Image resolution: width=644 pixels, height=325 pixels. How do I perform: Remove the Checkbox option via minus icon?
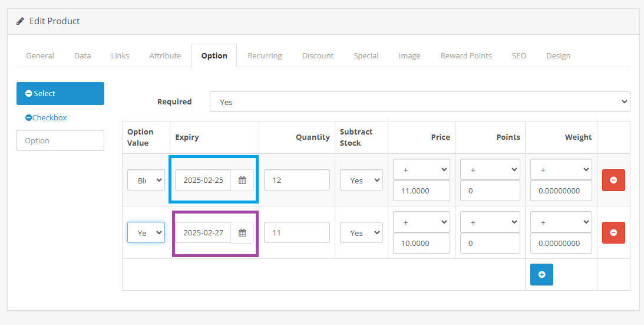pyautogui.click(x=28, y=118)
